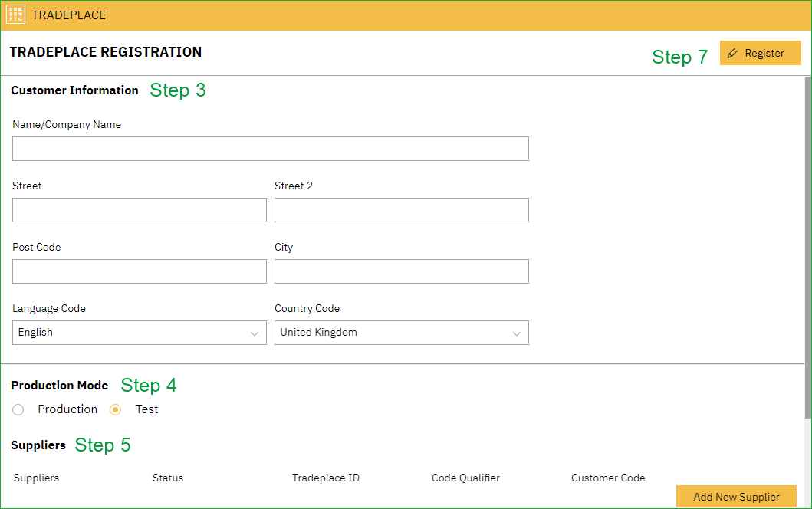Screen dimensions: 812x509
Task: Click the City text box
Action: (401, 271)
